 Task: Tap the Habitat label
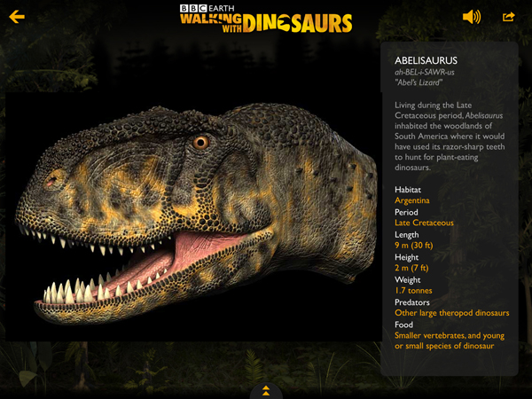tap(408, 189)
